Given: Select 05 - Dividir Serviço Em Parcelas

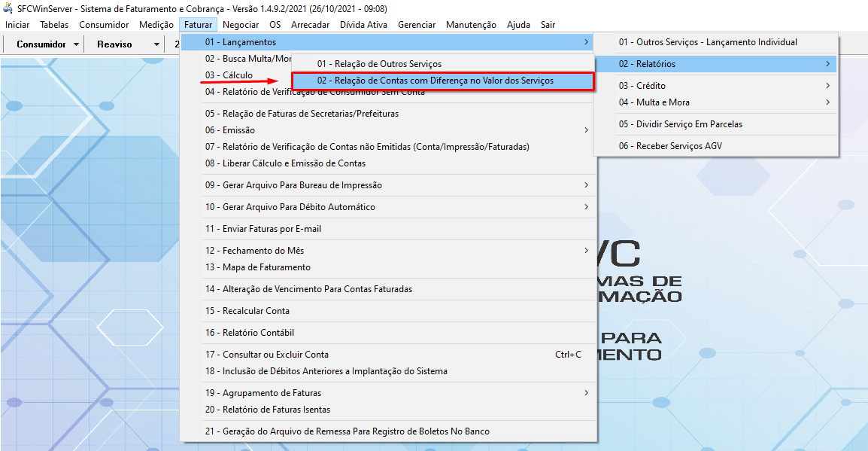Looking at the screenshot, I should pyautogui.click(x=681, y=124).
